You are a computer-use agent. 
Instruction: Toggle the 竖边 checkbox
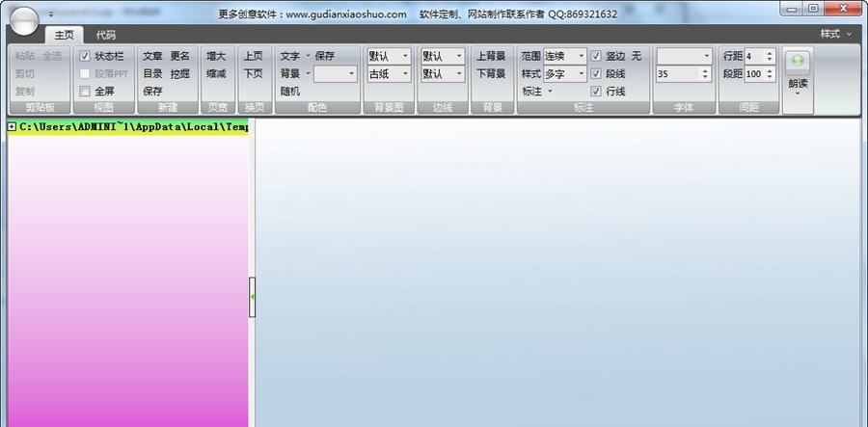click(596, 56)
